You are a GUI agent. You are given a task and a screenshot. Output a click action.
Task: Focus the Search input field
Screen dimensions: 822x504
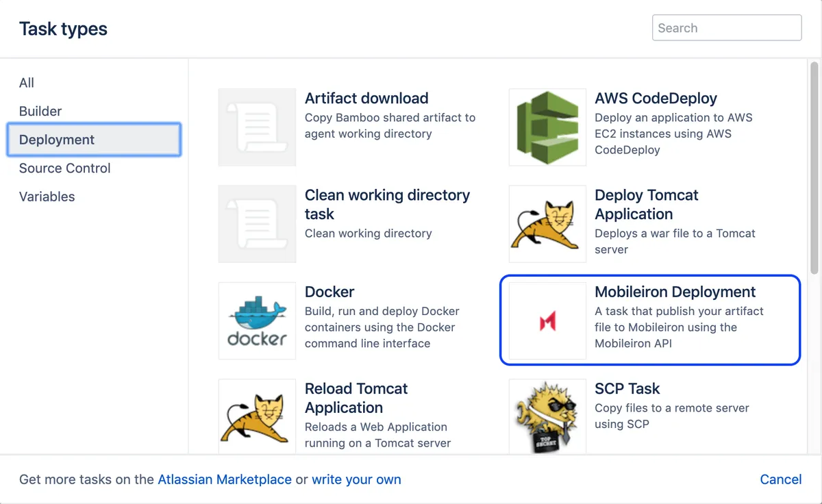tap(727, 28)
